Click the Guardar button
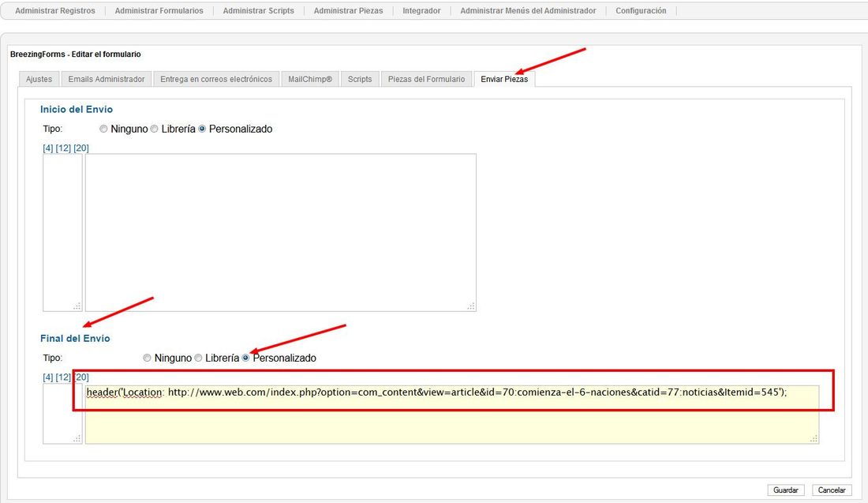The height and width of the screenshot is (503, 868). tap(785, 490)
